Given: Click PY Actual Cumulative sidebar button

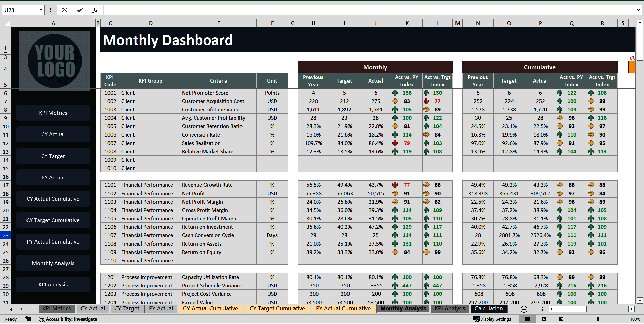Looking at the screenshot, I should click(53, 242).
